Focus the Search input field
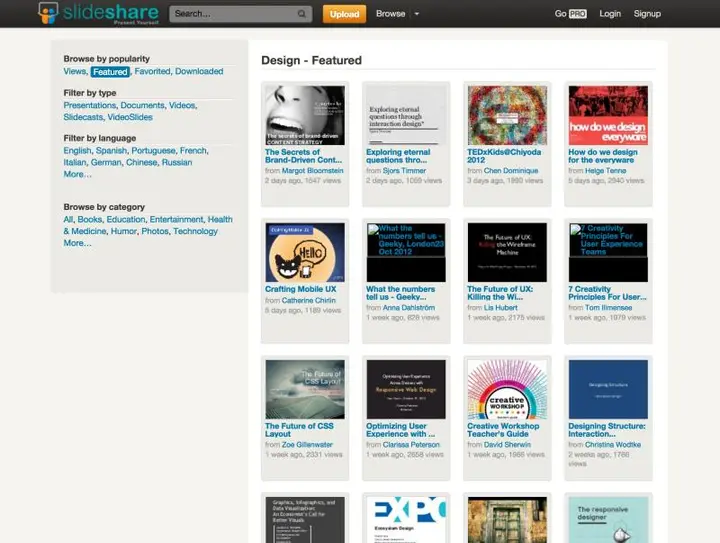Image resolution: width=720 pixels, height=543 pixels. click(x=241, y=14)
